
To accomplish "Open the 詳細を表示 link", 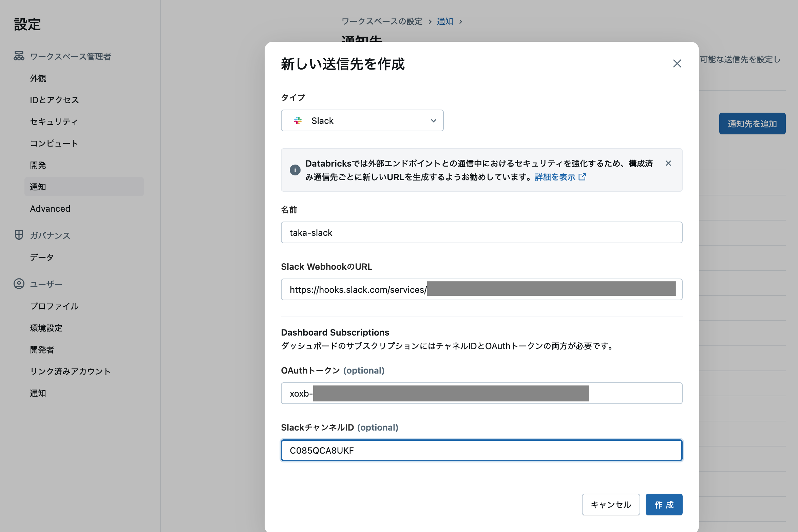I will click(555, 177).
